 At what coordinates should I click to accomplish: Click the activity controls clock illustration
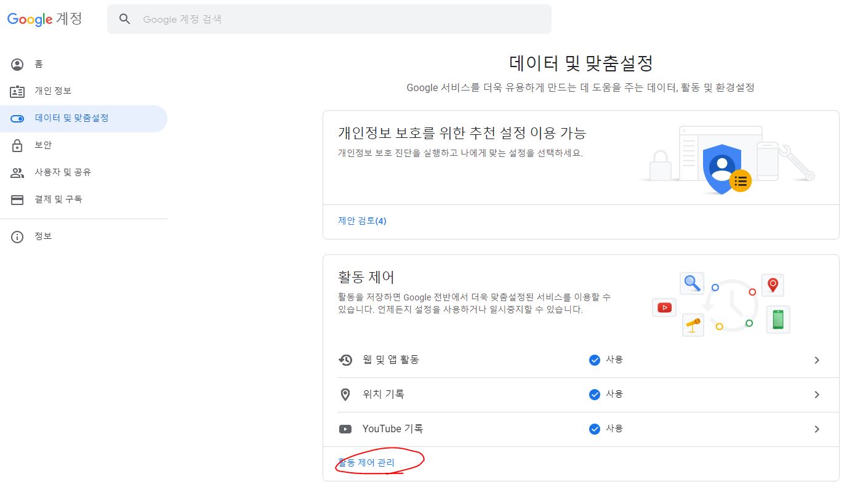coord(721,305)
